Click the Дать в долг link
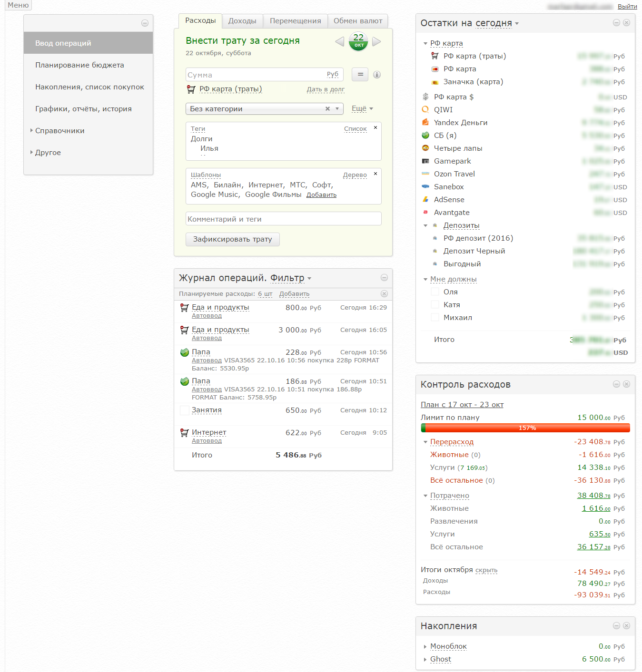The width and height of the screenshot is (642, 672). tap(326, 89)
